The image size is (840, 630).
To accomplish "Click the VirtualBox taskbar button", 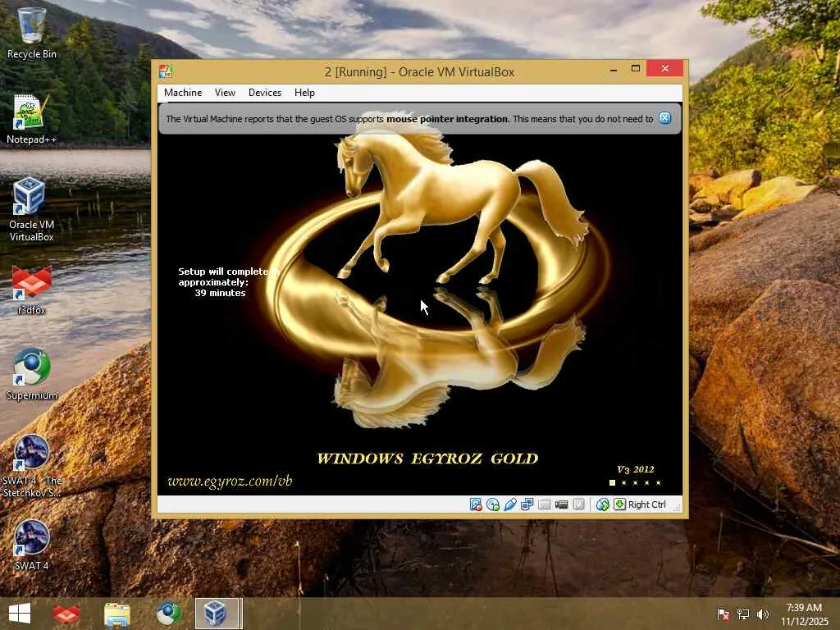I will (218, 614).
